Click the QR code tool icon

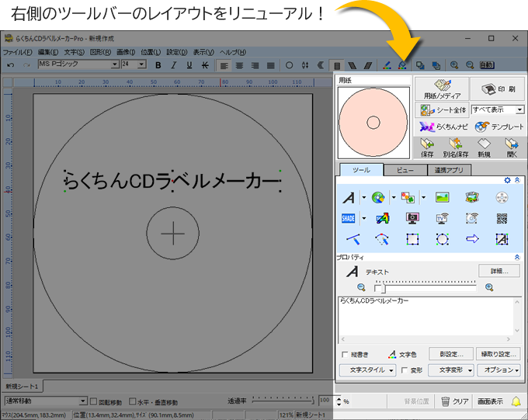pos(502,219)
